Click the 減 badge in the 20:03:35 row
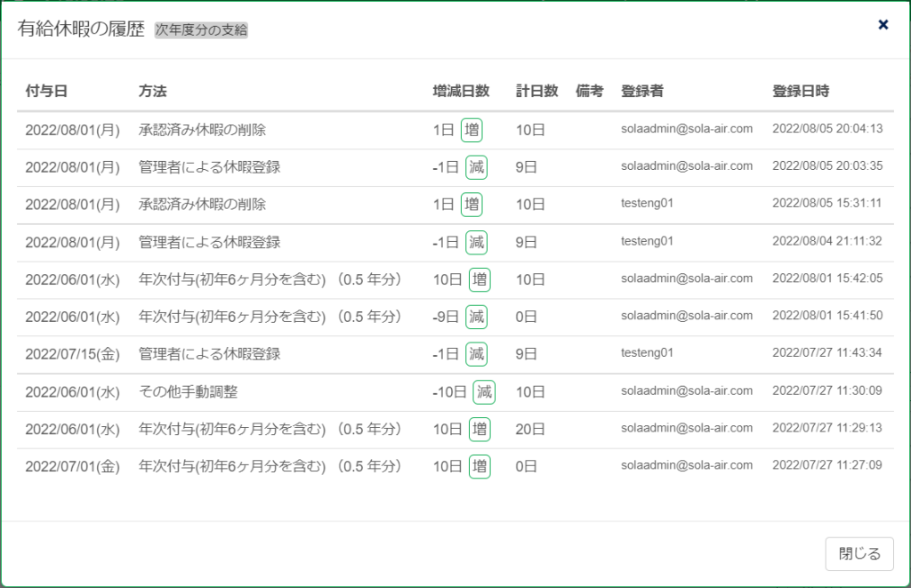The width and height of the screenshot is (911, 588). (476, 167)
